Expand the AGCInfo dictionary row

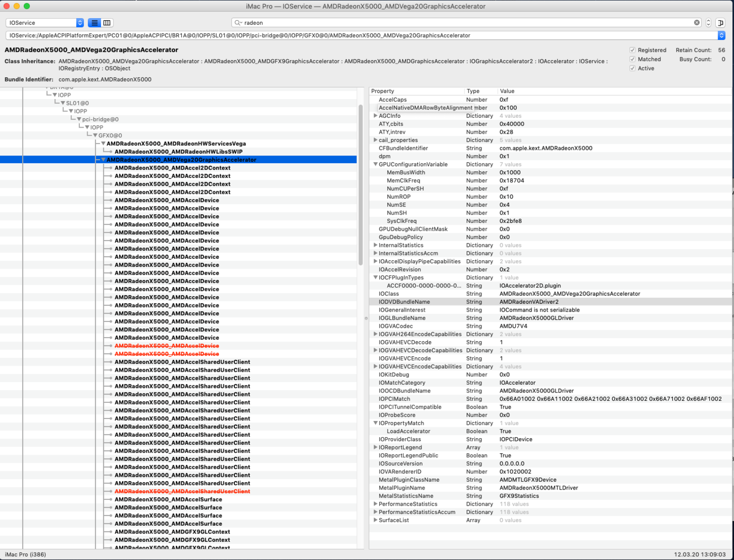[375, 116]
